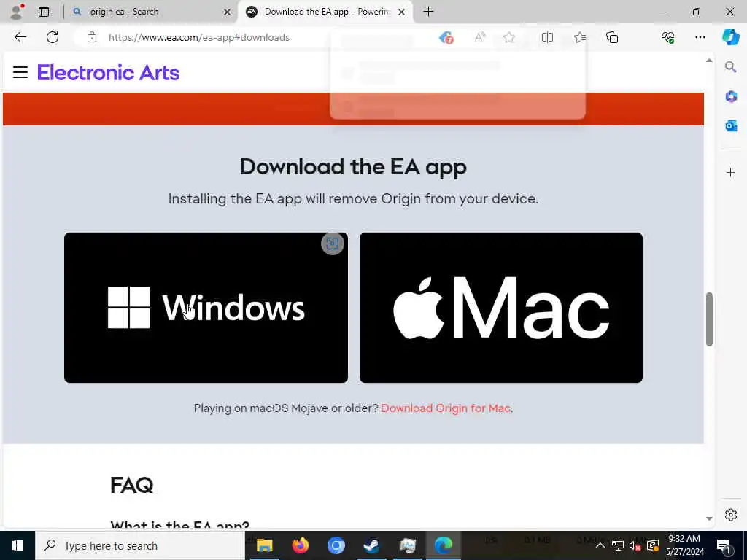Close the origin ea - Search tab

228,12
